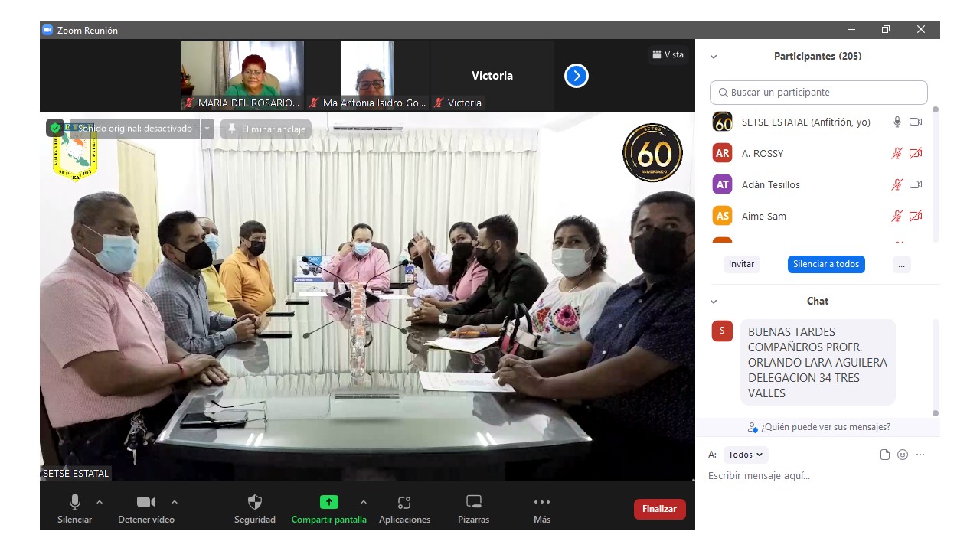Click the green Compartir pantalla icon
Viewport: 980px width, 551px height.
coord(328,502)
